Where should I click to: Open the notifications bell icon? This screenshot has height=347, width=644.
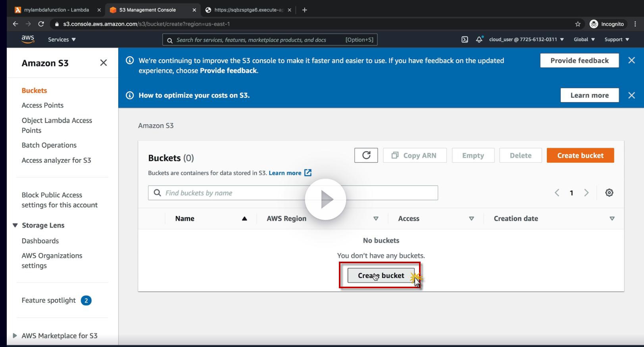point(479,39)
